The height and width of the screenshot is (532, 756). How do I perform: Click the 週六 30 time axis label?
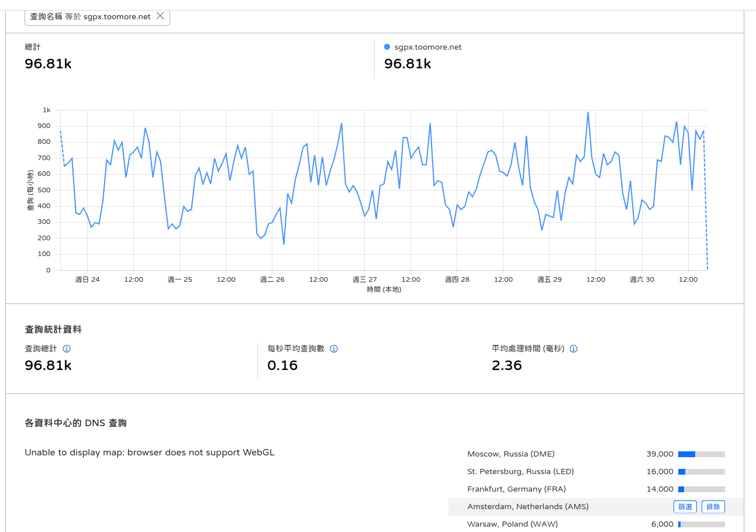click(642, 279)
